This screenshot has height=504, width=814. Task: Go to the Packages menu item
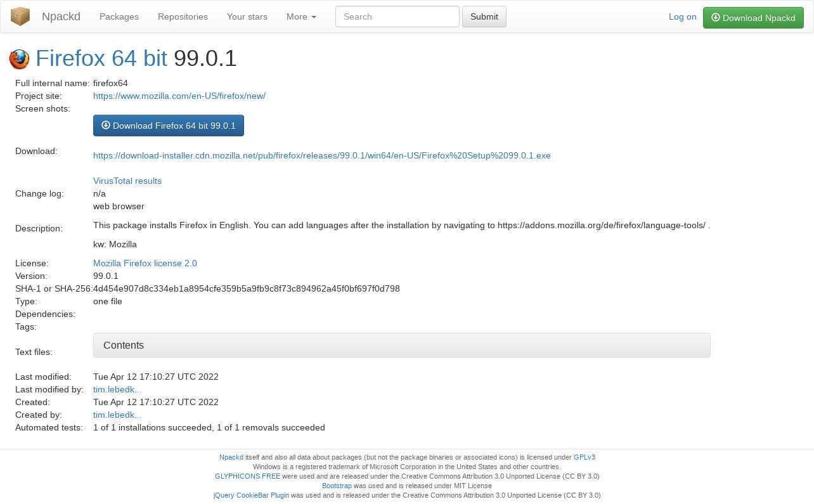click(119, 16)
